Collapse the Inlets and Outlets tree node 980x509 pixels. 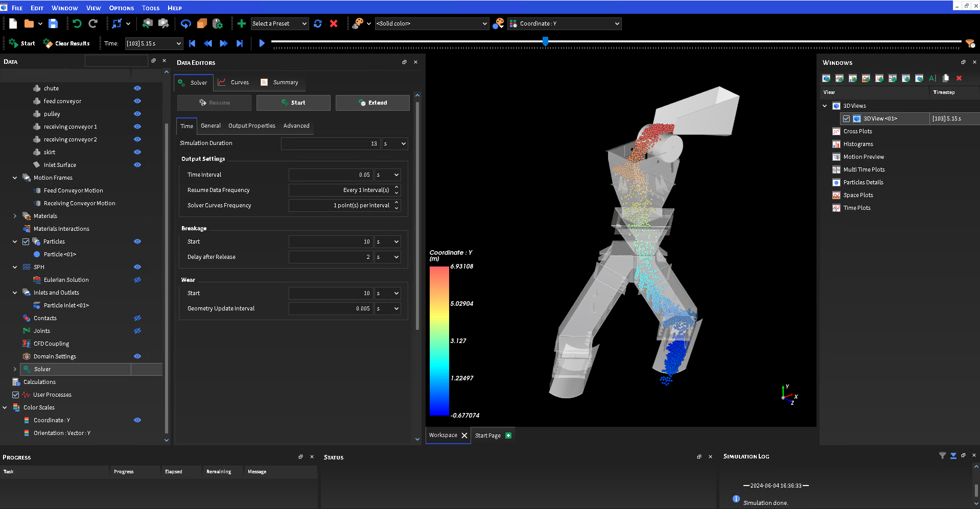[x=14, y=292]
